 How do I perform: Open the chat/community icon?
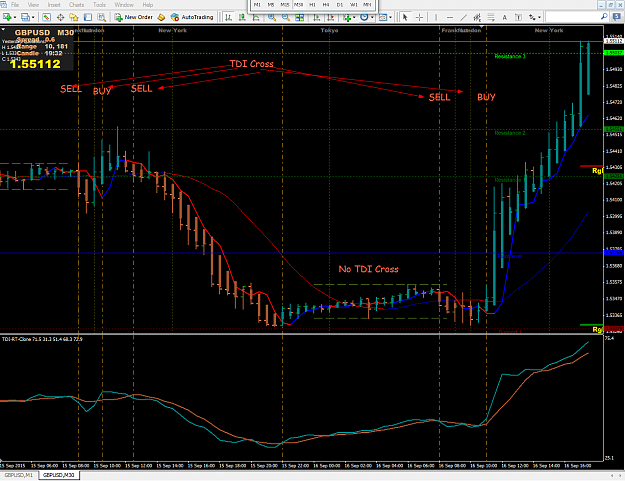pos(617,16)
